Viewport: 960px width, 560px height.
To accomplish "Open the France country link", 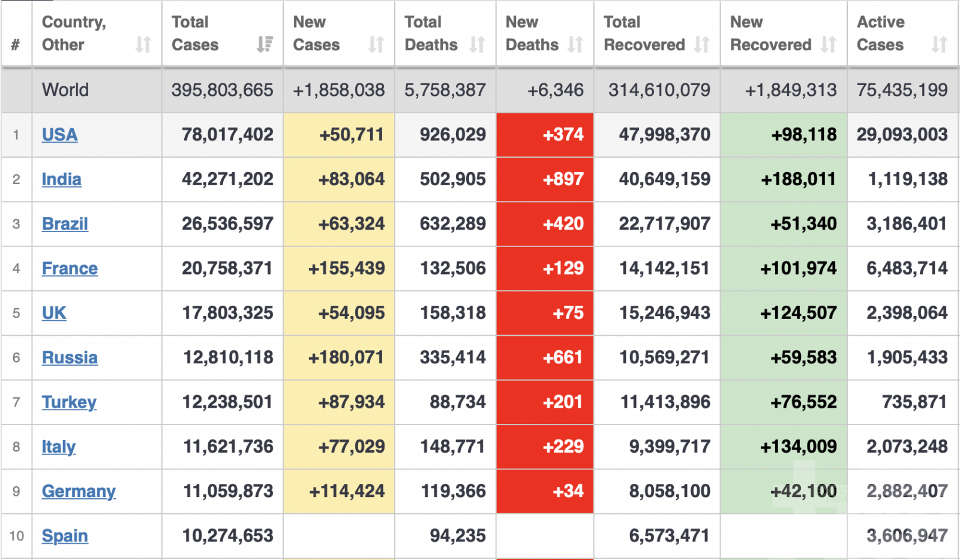I will pos(70,268).
